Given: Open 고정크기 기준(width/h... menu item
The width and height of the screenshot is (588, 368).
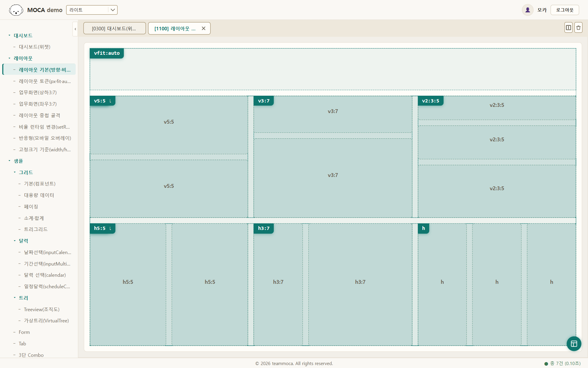Looking at the screenshot, I should pos(45,150).
